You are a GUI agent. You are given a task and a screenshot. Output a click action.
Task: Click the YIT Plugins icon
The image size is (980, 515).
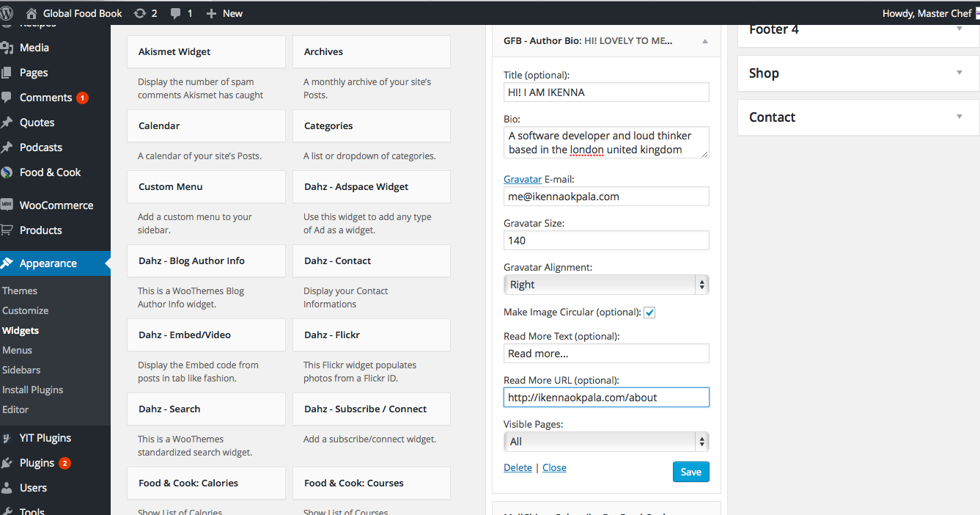7,438
